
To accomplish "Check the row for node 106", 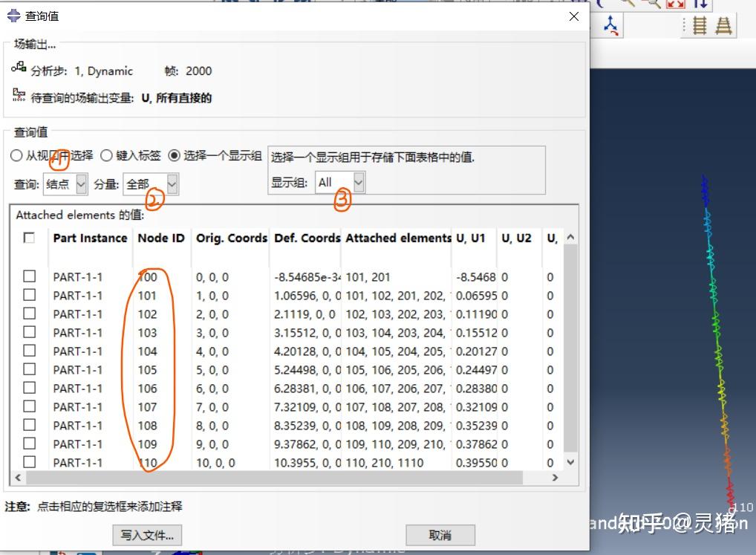I will (x=30, y=388).
